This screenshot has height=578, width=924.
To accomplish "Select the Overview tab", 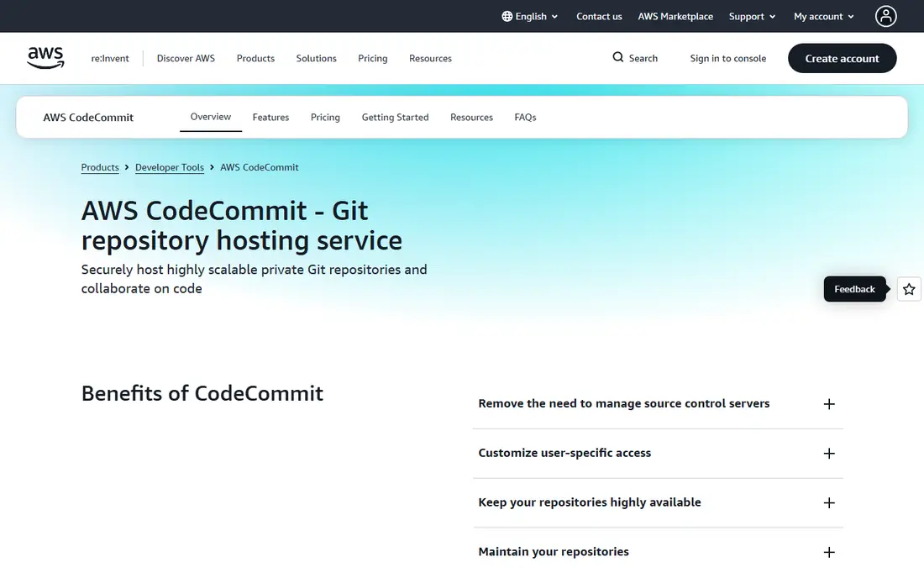I will click(210, 117).
